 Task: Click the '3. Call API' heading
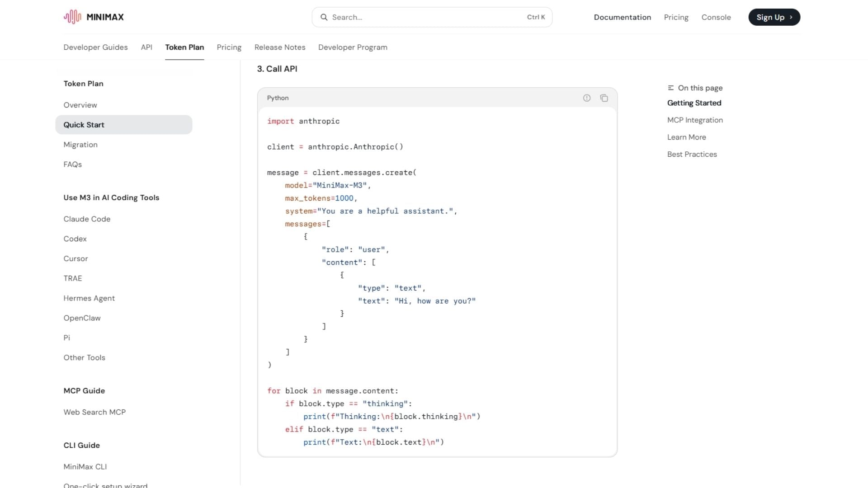[x=277, y=69]
